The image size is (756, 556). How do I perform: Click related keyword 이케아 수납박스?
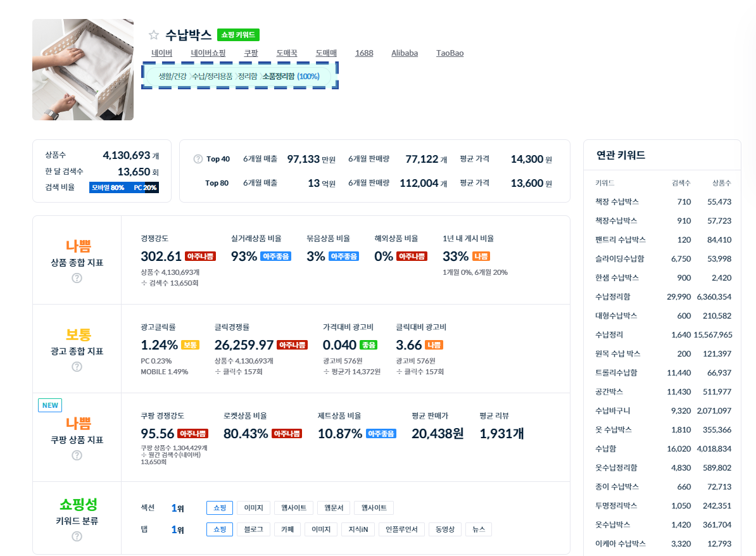pyautogui.click(x=620, y=544)
